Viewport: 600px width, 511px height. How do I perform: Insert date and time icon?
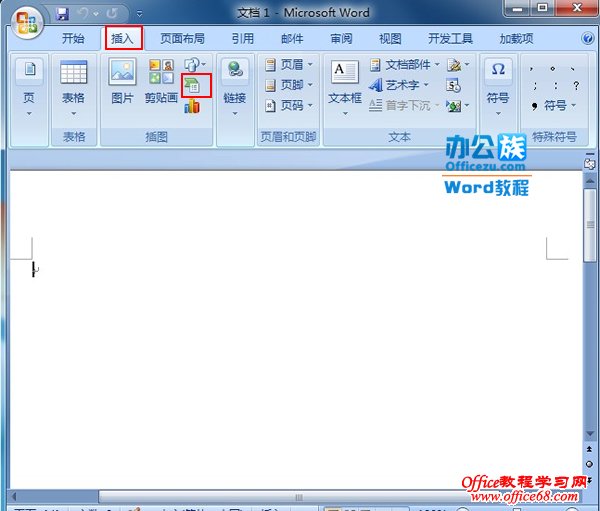pyautogui.click(x=453, y=85)
